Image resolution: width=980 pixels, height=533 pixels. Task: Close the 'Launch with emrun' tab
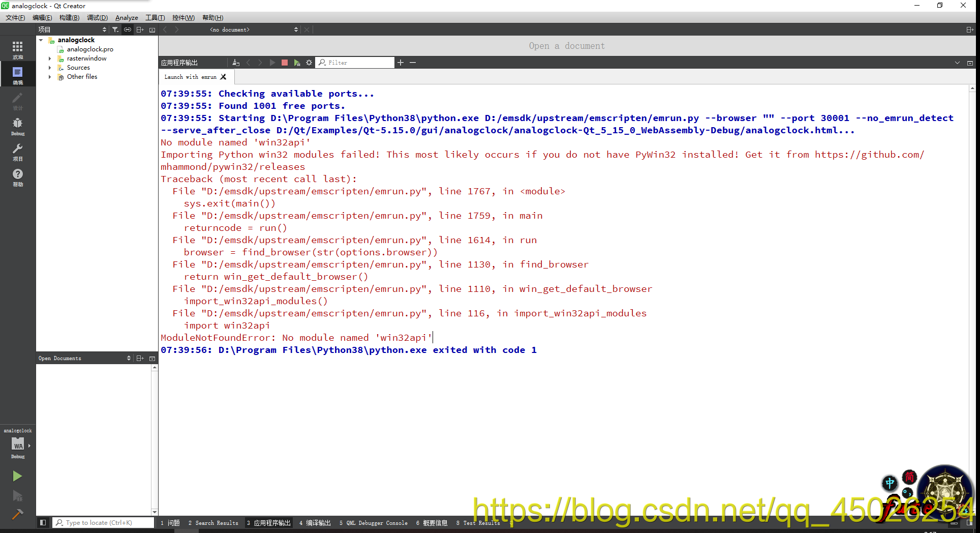[223, 76]
